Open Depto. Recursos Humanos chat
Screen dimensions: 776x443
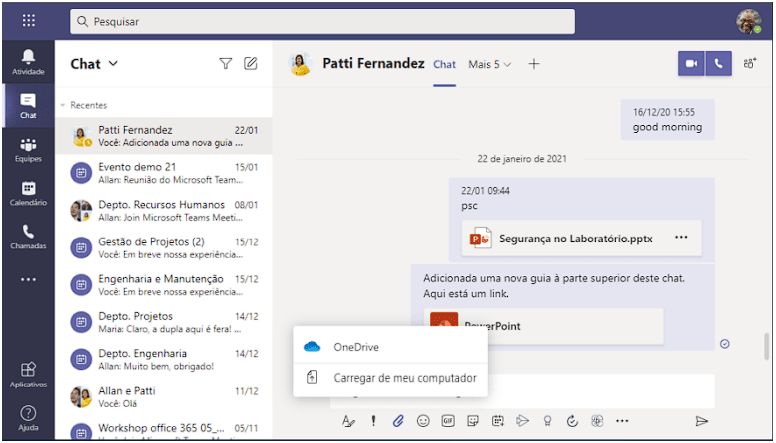tap(164, 210)
